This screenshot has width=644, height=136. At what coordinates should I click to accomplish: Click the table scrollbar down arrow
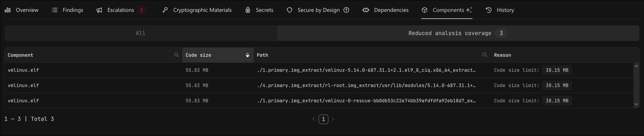[x=636, y=104]
